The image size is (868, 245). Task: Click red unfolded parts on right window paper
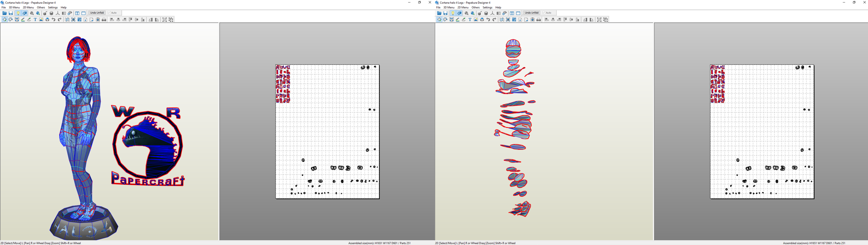pyautogui.click(x=718, y=84)
